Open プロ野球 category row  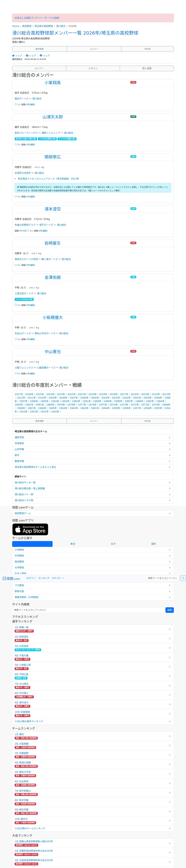tap(93, 586)
